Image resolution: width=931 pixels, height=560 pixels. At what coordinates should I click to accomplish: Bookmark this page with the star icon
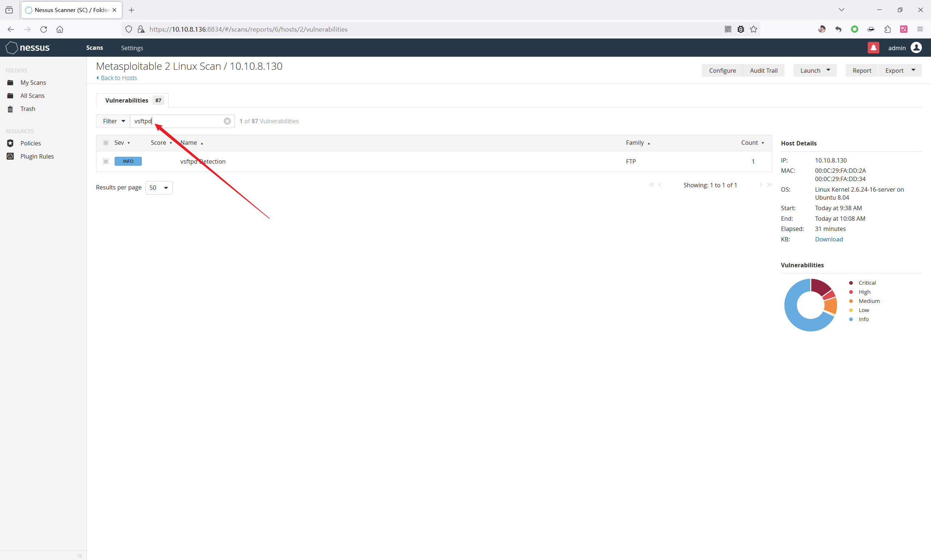tap(753, 29)
